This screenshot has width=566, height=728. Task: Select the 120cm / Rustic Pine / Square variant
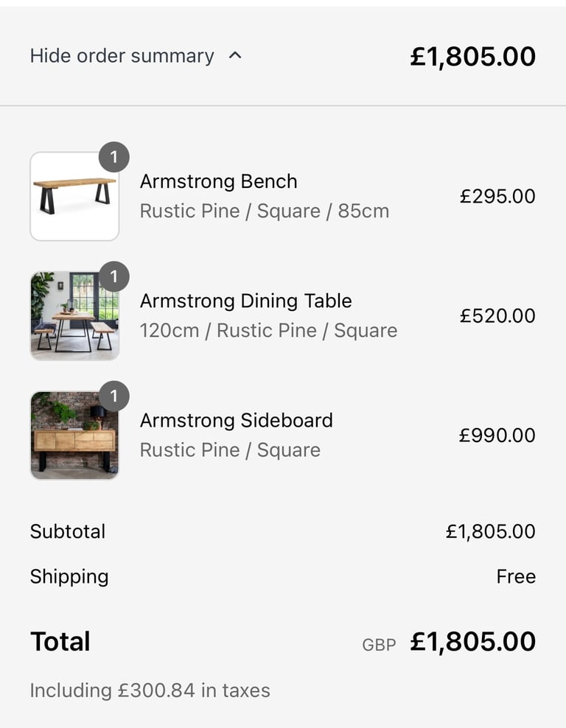point(268,331)
